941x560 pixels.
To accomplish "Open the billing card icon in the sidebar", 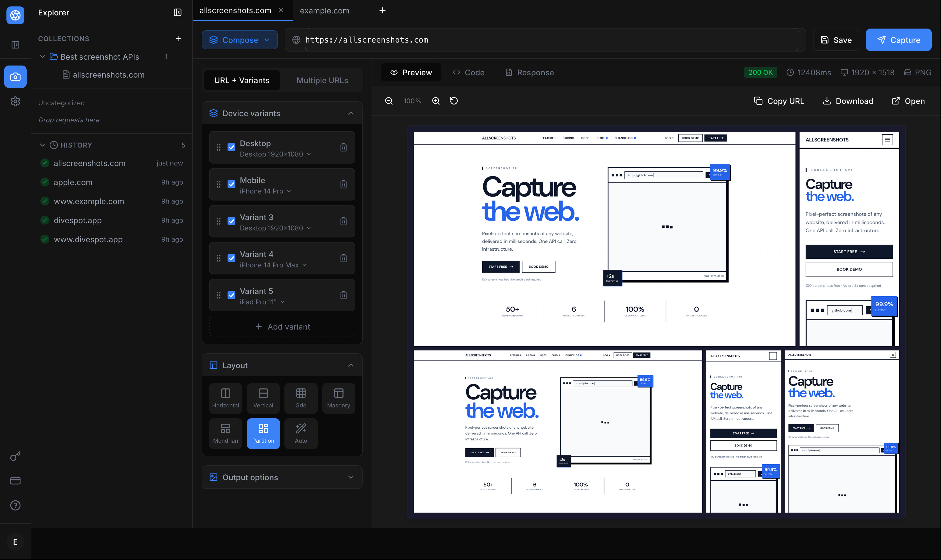I will click(15, 480).
